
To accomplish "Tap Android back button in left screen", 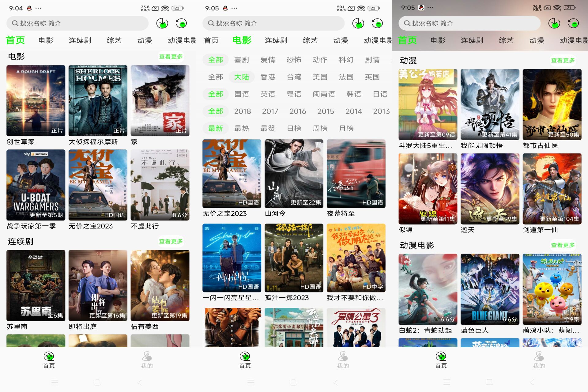I will coord(140,382).
